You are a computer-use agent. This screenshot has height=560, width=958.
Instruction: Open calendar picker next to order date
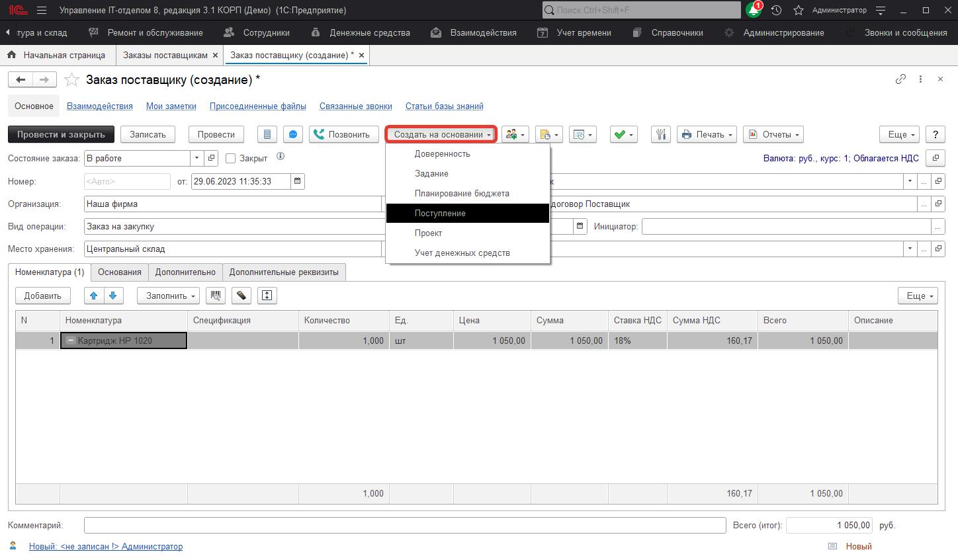coord(298,181)
